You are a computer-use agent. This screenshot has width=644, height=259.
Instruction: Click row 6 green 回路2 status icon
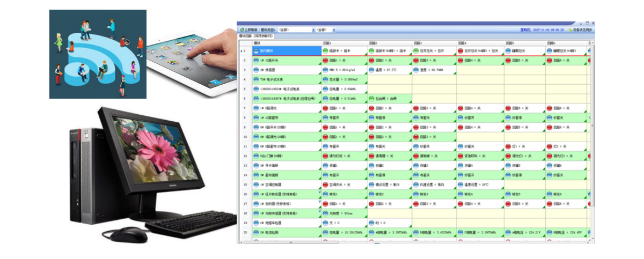(x=371, y=99)
